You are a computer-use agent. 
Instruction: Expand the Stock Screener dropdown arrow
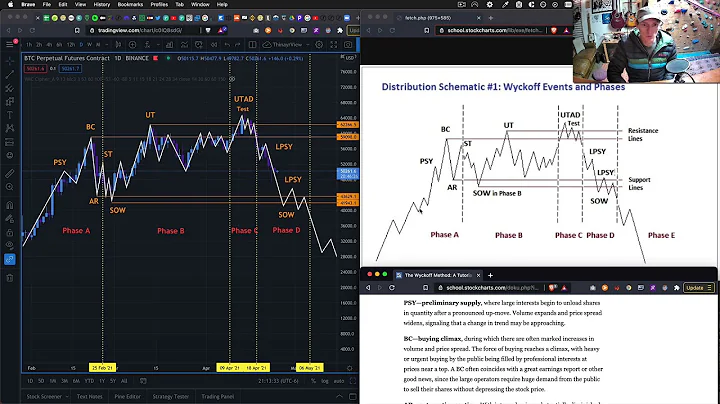(x=67, y=396)
